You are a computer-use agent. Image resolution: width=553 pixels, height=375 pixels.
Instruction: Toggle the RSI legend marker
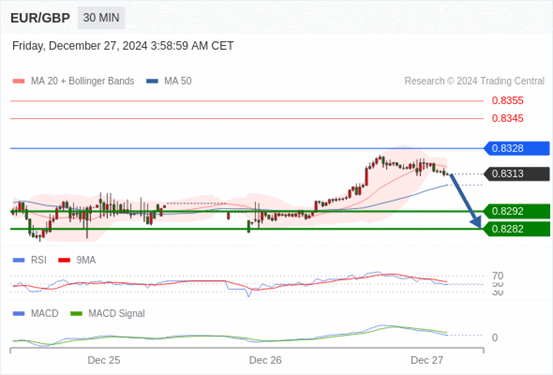pos(19,260)
